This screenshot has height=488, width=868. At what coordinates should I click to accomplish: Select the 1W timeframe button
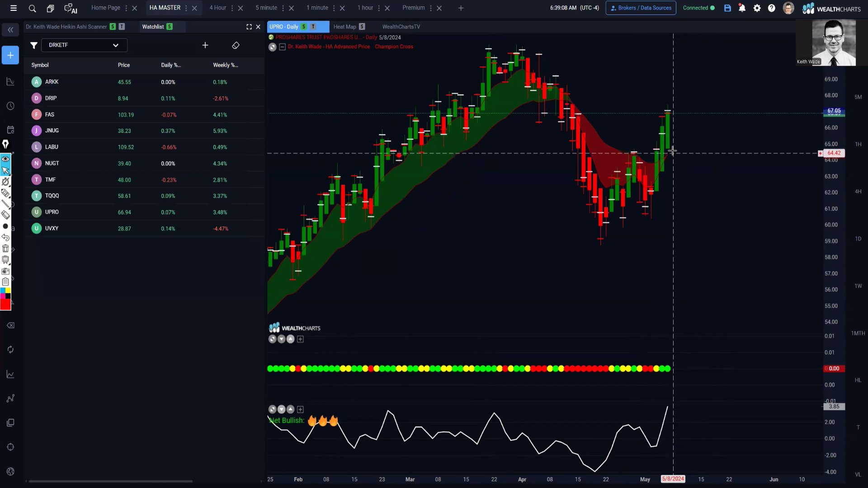[x=858, y=286]
